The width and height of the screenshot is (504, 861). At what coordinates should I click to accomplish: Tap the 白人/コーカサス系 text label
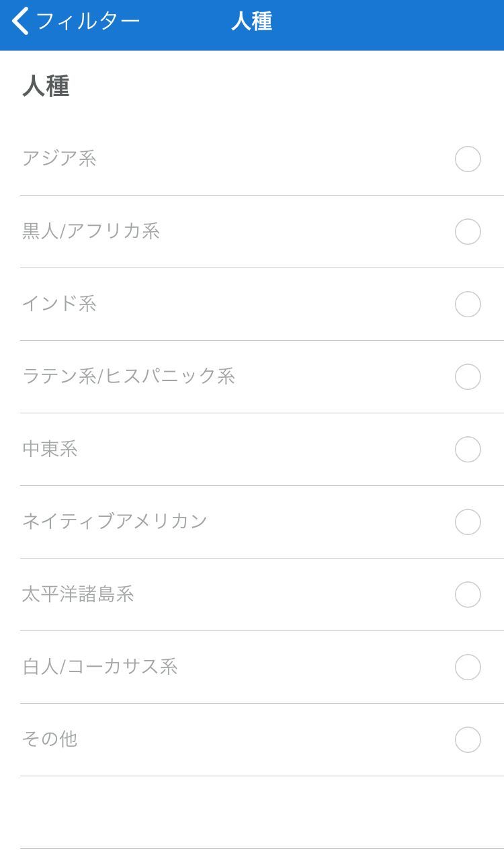click(x=99, y=667)
